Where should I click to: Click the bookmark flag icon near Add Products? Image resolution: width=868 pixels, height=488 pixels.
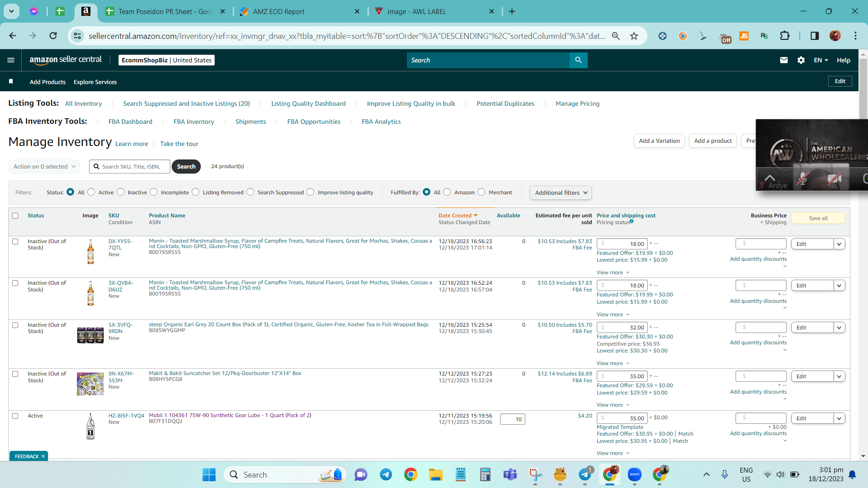click(11, 81)
